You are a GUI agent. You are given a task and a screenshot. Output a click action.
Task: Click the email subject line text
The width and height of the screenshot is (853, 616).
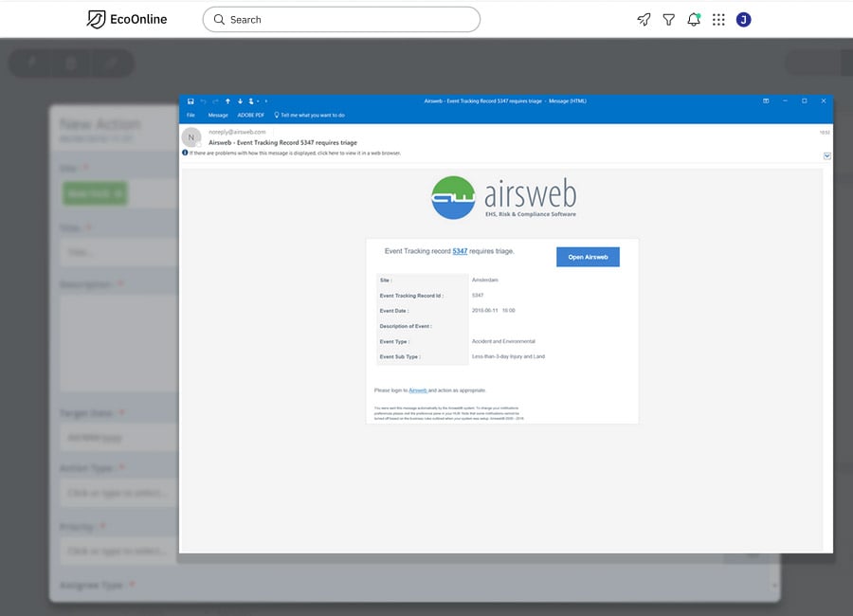tap(282, 142)
